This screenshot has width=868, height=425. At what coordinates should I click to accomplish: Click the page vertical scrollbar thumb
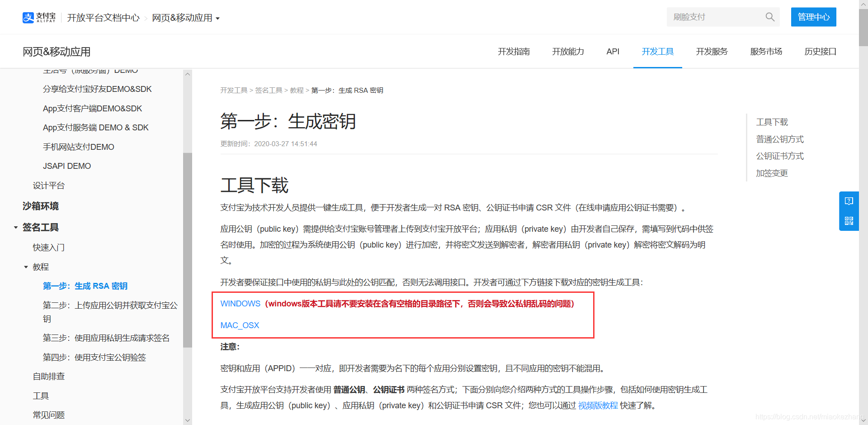(x=863, y=27)
